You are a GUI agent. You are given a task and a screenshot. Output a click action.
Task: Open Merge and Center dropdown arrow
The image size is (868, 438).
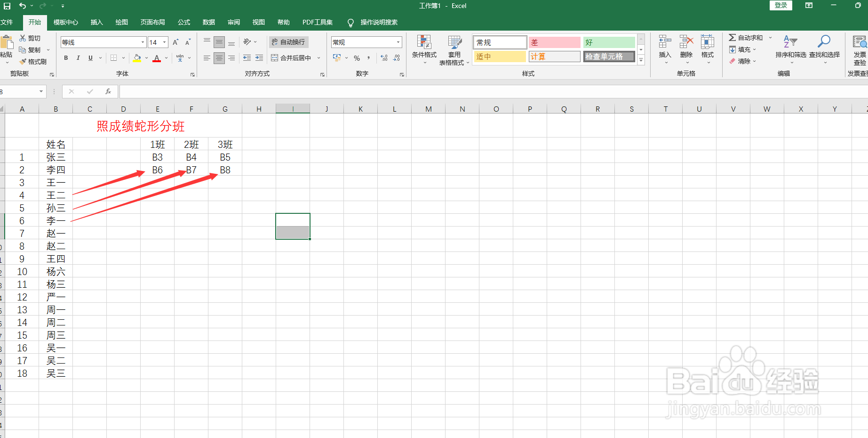319,58
